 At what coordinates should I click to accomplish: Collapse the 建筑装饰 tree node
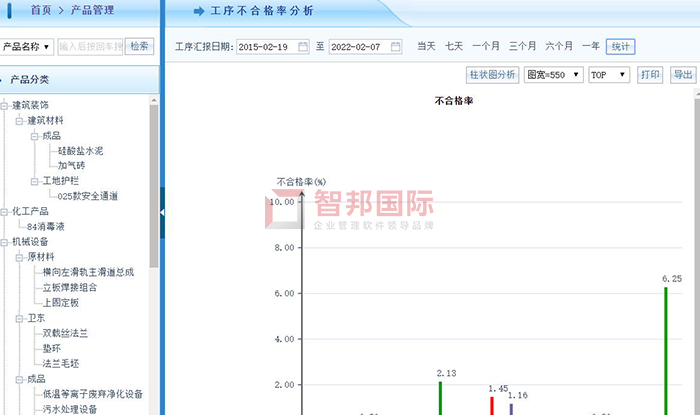[4, 106]
